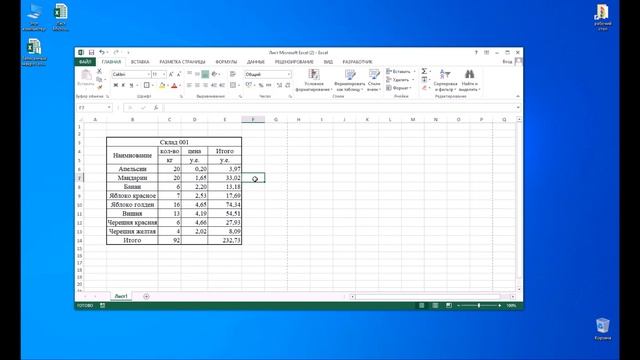Switch to the ФОРМУЛЫ tab
This screenshot has height=360, width=640.
pos(226,62)
